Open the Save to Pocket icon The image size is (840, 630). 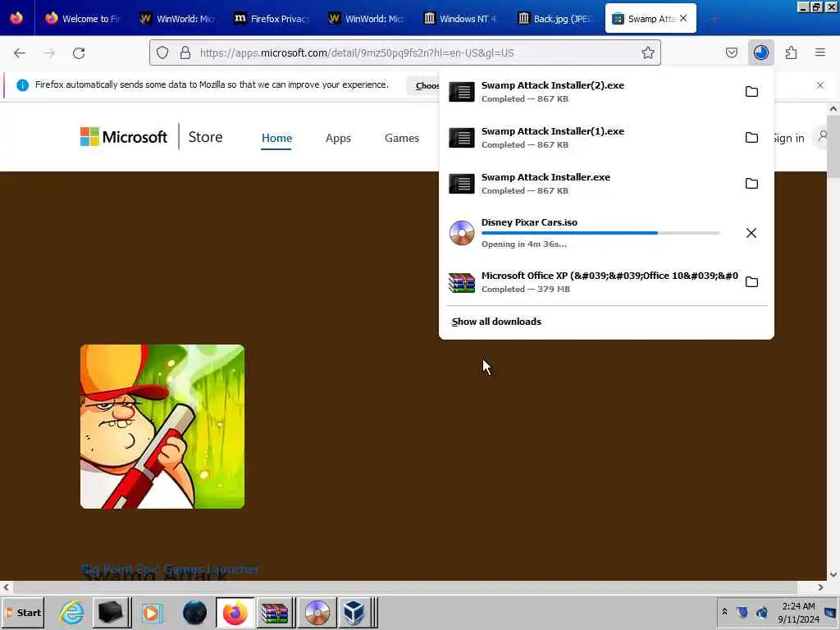pyautogui.click(x=731, y=52)
